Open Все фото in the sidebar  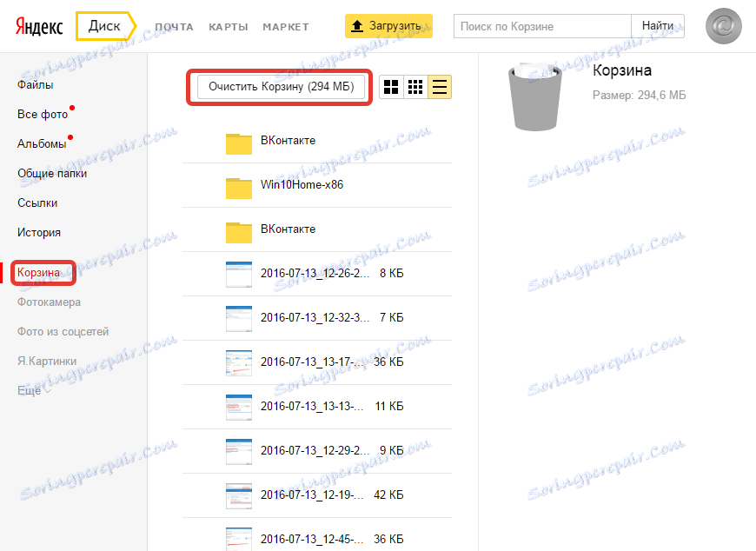tap(43, 114)
